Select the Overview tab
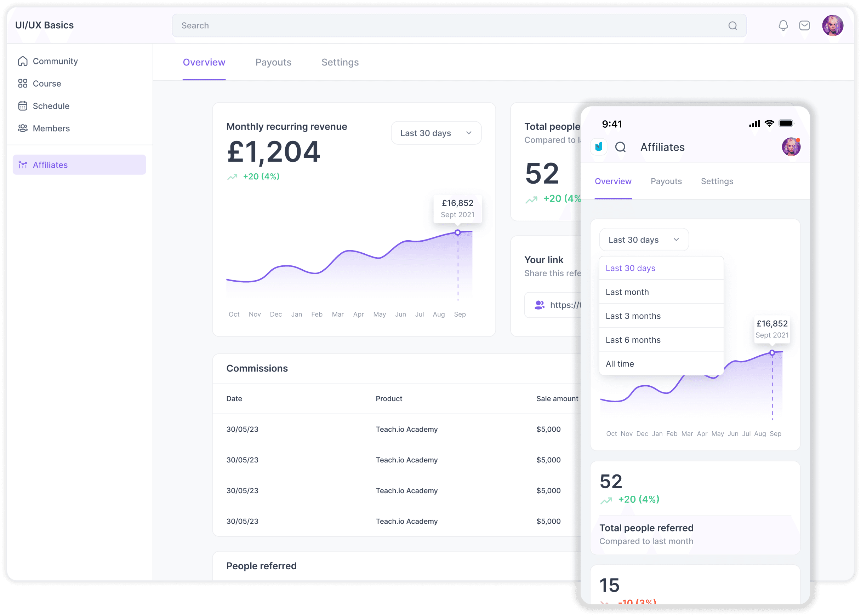Viewport: 861px width, 616px height. (204, 62)
